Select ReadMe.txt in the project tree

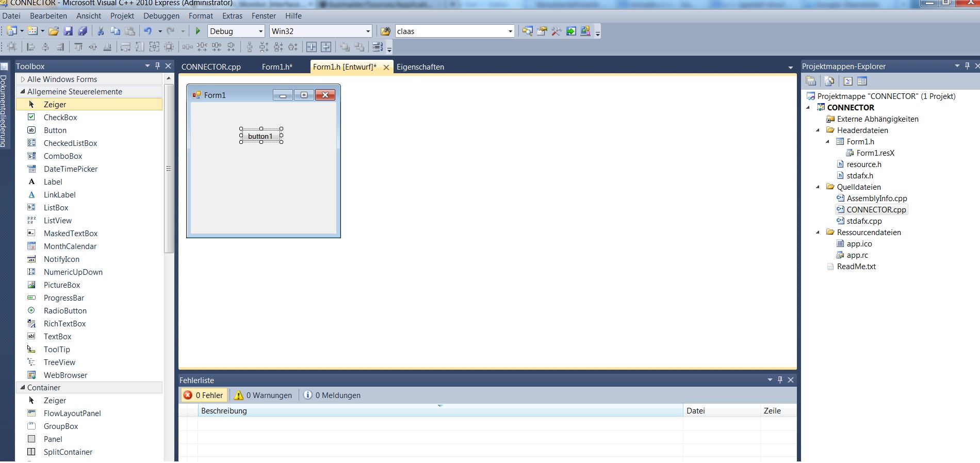click(856, 267)
